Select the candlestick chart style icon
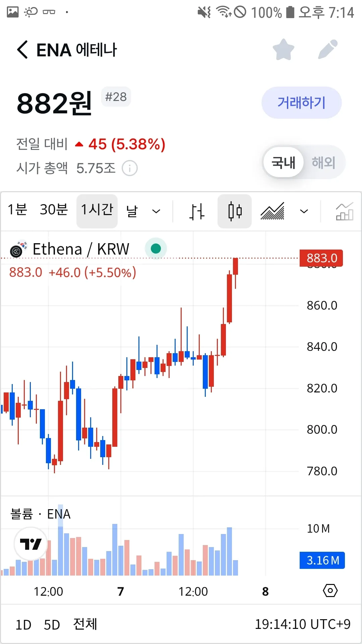362x644 pixels. [235, 211]
